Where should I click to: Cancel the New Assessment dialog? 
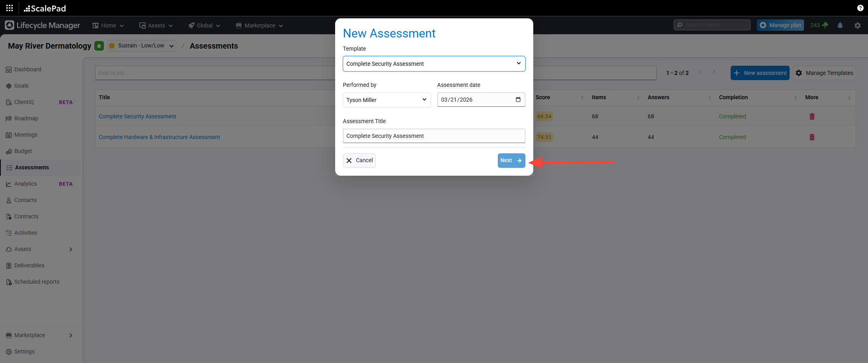(x=359, y=161)
